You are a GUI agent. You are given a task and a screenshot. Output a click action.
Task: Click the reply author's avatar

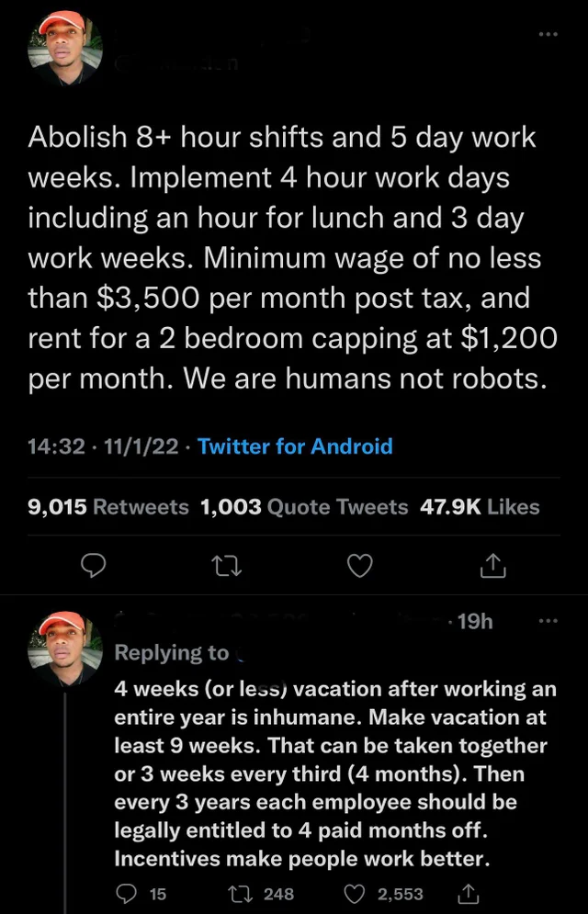(x=64, y=649)
